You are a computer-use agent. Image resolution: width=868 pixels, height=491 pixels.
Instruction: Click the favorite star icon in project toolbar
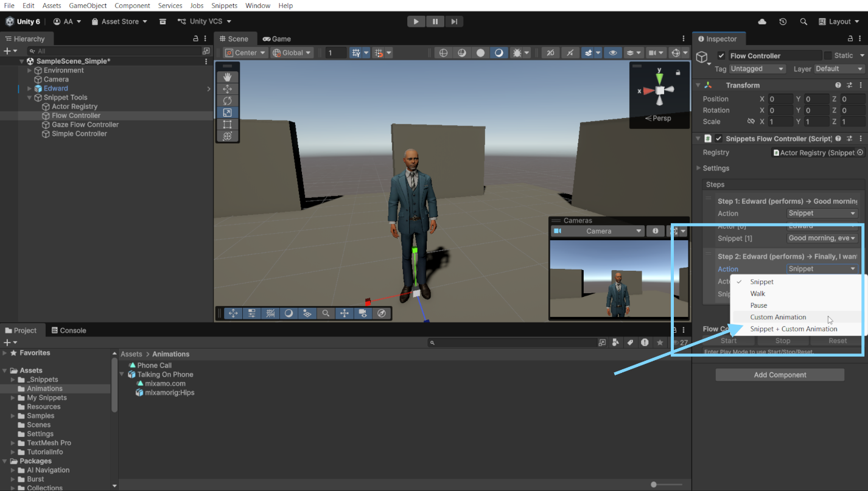coord(660,343)
